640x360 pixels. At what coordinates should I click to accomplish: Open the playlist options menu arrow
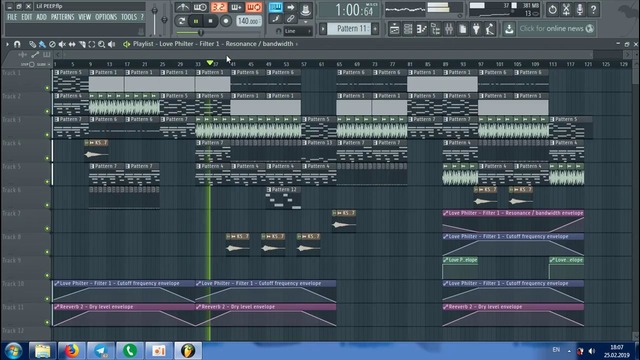pos(7,44)
